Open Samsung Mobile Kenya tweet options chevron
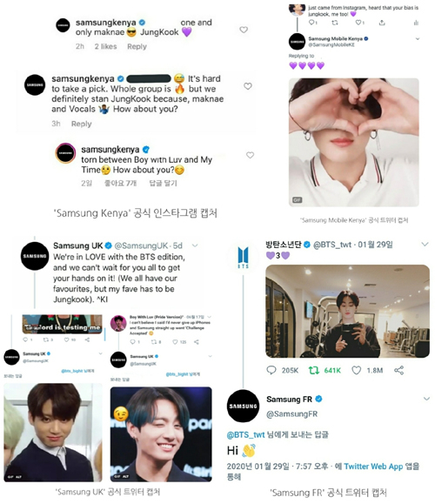 (x=418, y=39)
